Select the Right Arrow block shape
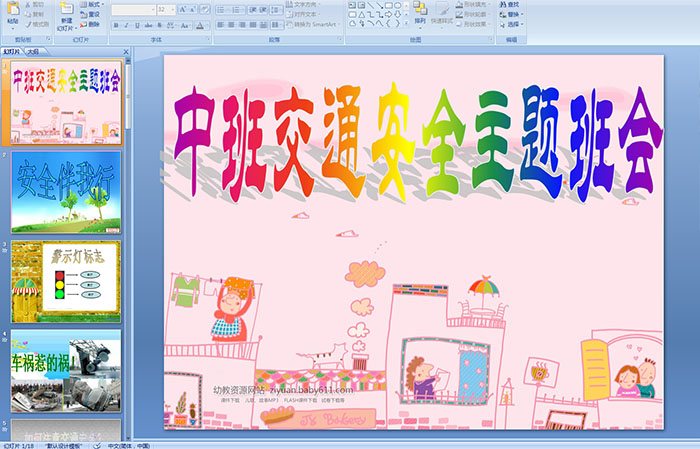The width and height of the screenshot is (700, 449). coord(388,14)
